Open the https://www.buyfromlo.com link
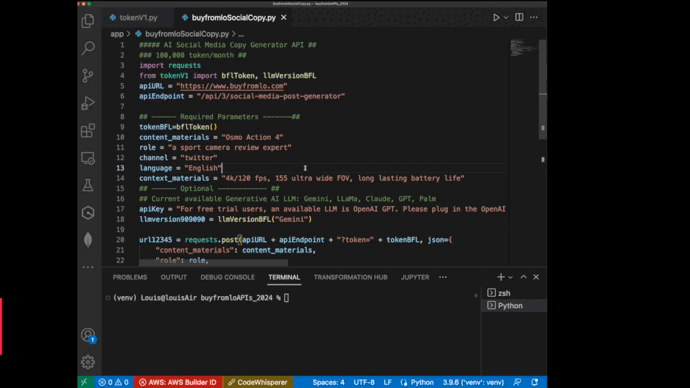 tap(232, 86)
